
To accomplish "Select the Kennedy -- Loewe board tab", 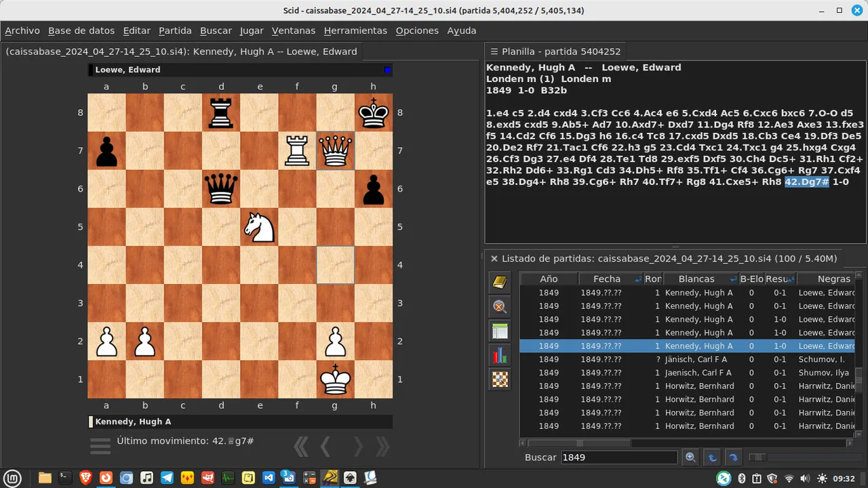I will coord(181,52).
